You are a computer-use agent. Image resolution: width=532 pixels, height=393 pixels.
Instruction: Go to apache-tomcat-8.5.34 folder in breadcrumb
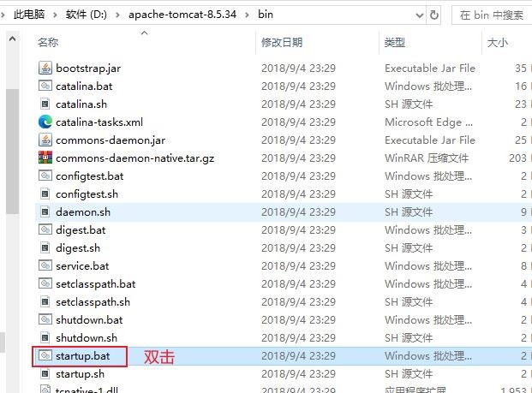point(182,15)
